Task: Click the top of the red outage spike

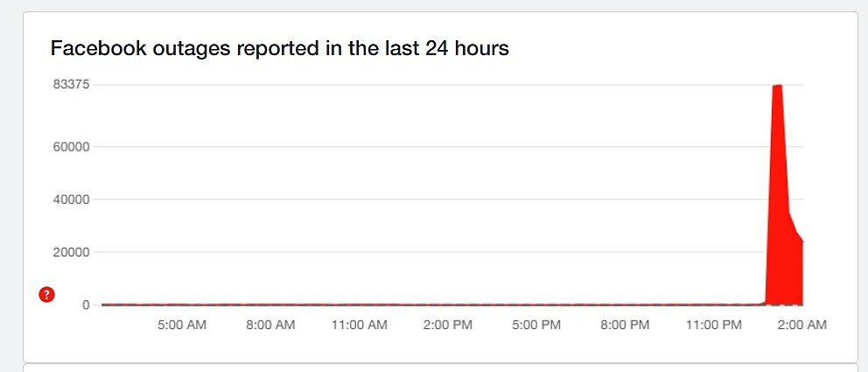Action: tap(777, 86)
